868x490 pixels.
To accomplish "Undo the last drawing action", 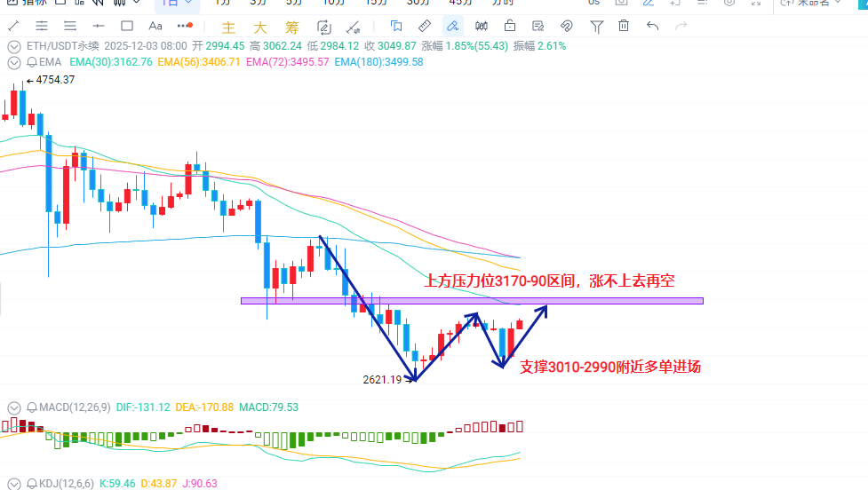I will click(x=653, y=26).
